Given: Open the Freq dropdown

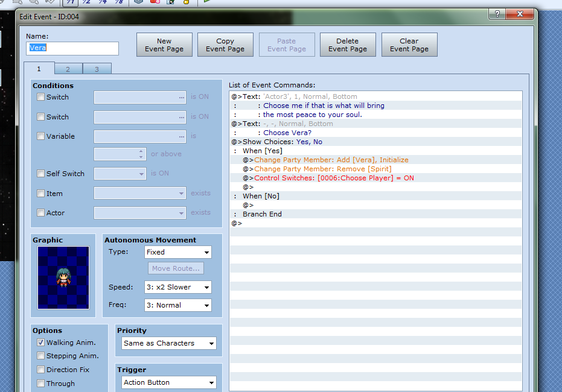Looking at the screenshot, I should point(178,305).
